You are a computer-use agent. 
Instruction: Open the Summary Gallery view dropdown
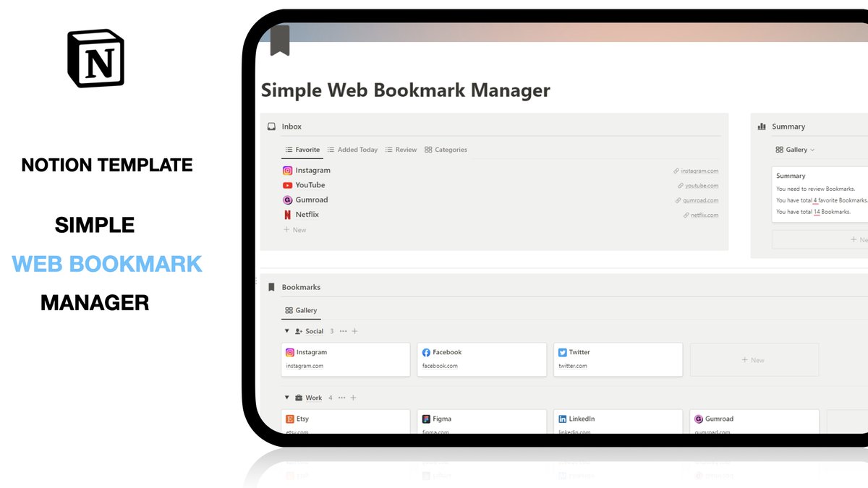click(x=795, y=150)
